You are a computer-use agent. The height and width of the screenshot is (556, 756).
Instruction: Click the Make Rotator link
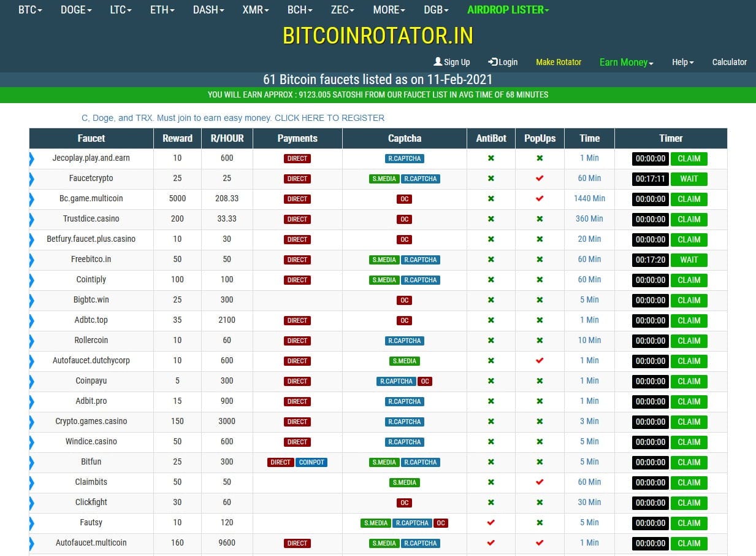pyautogui.click(x=559, y=62)
